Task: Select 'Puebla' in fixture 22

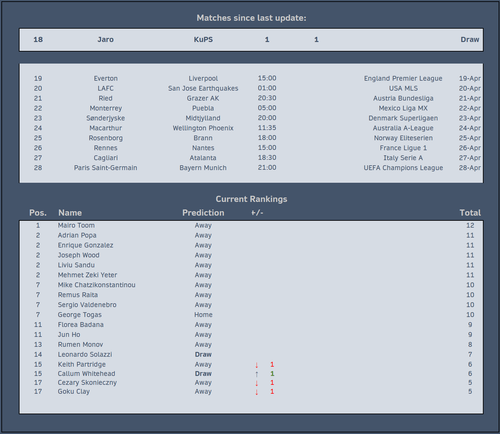Action: point(203,108)
